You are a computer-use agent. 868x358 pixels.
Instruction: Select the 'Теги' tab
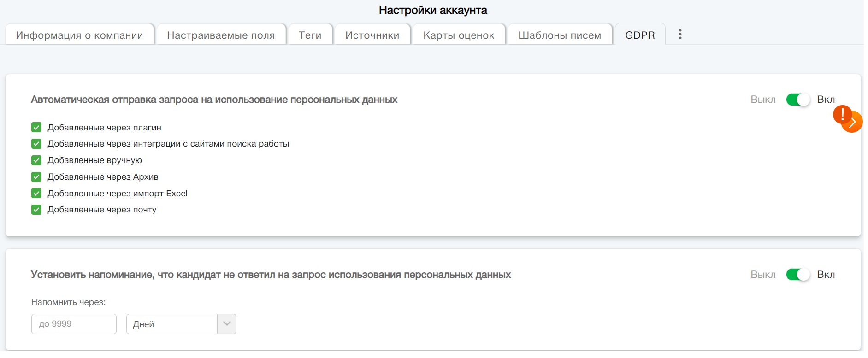pos(310,35)
